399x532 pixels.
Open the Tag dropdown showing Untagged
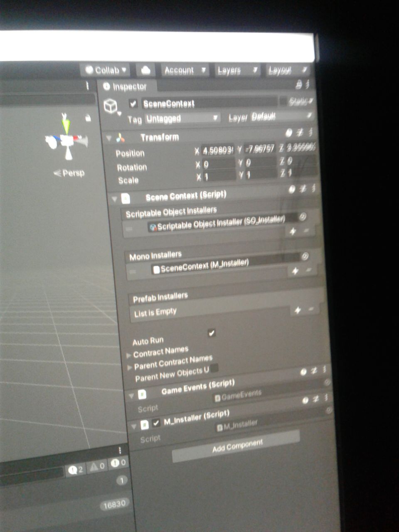point(182,118)
